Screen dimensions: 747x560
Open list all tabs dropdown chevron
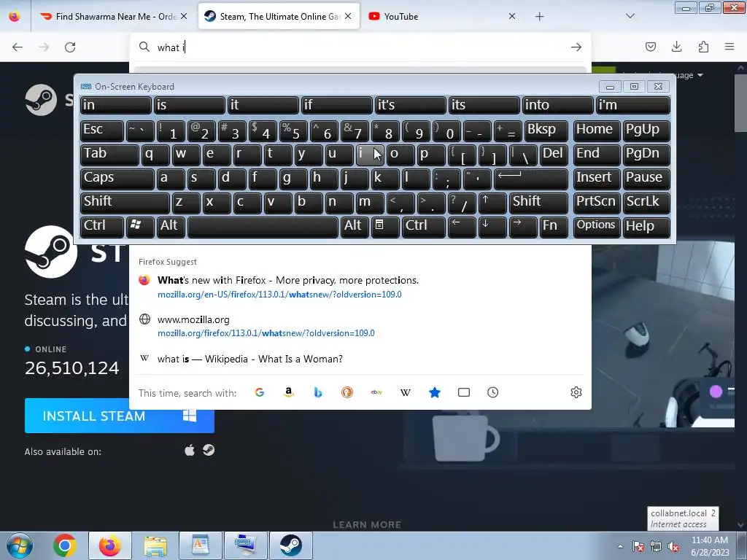pyautogui.click(x=630, y=16)
